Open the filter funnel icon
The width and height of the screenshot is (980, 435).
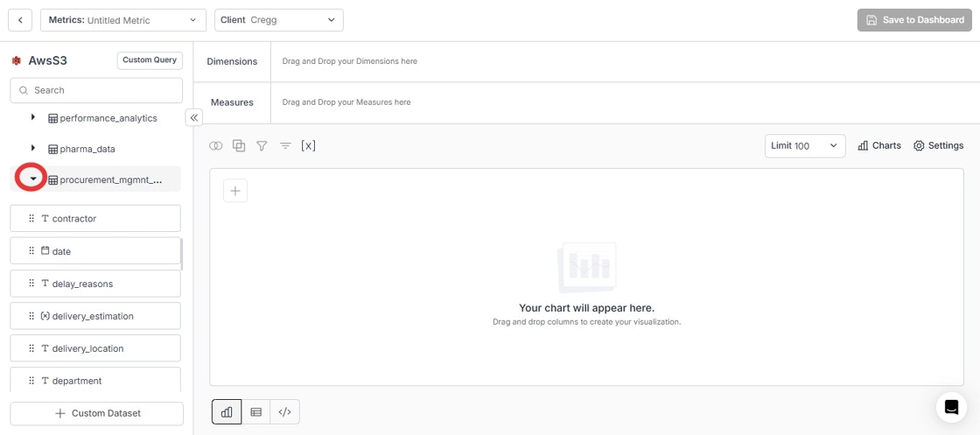coord(262,145)
